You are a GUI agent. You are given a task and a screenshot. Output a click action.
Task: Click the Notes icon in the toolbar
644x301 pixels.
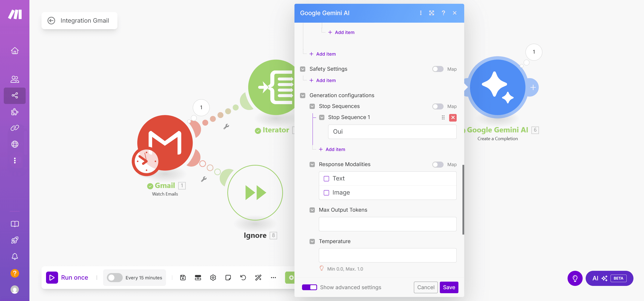click(228, 278)
